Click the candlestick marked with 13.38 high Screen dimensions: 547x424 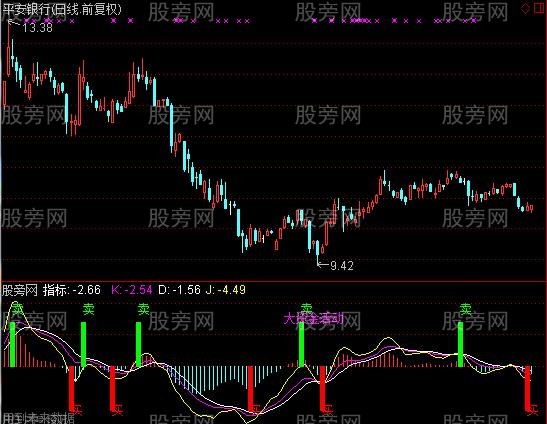pyautogui.click(x=9, y=49)
